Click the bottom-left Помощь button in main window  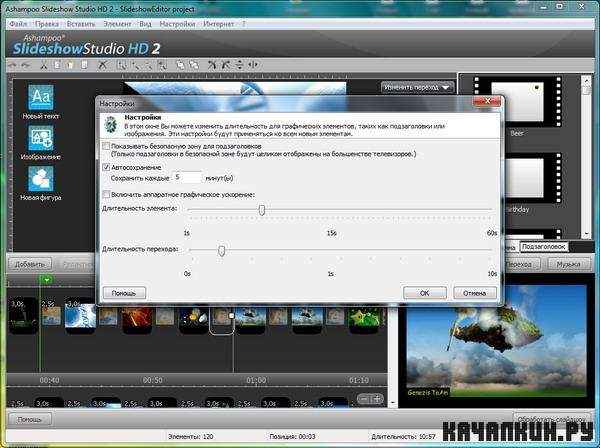tap(29, 419)
